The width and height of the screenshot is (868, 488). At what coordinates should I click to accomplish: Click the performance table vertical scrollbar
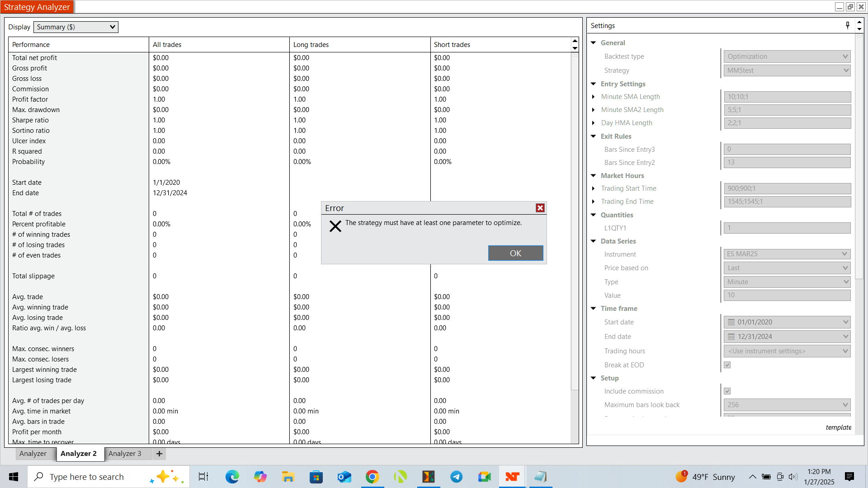click(575, 226)
